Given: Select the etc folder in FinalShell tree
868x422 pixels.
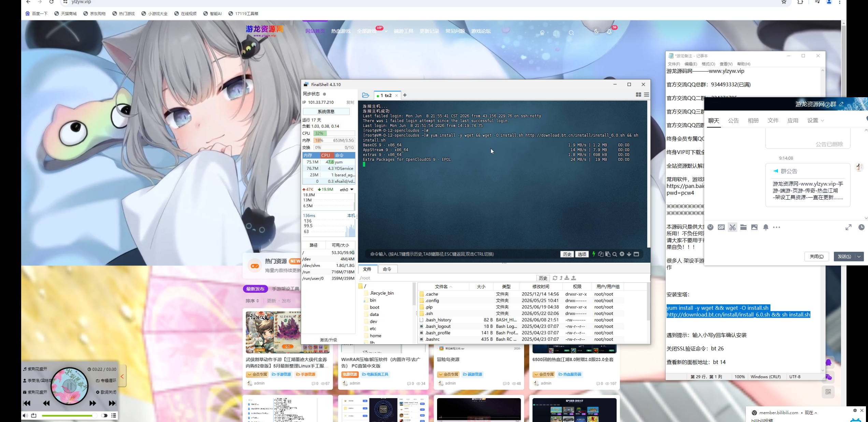Looking at the screenshot, I should tap(373, 329).
